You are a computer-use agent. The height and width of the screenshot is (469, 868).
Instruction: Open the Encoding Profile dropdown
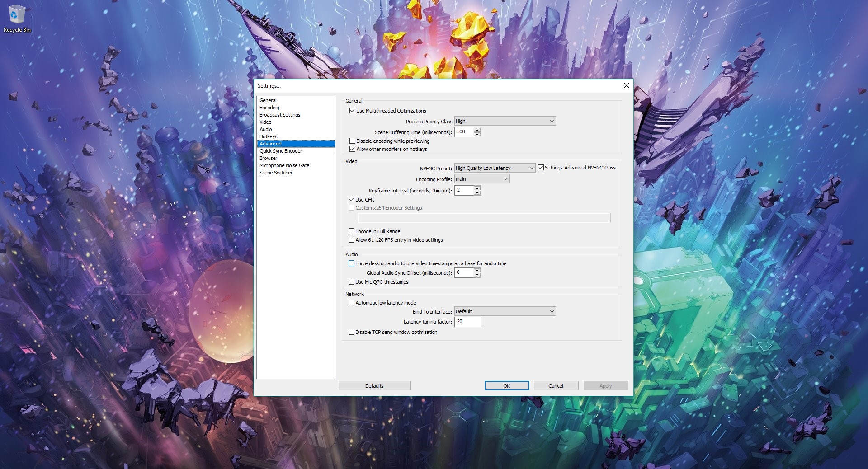pos(482,179)
